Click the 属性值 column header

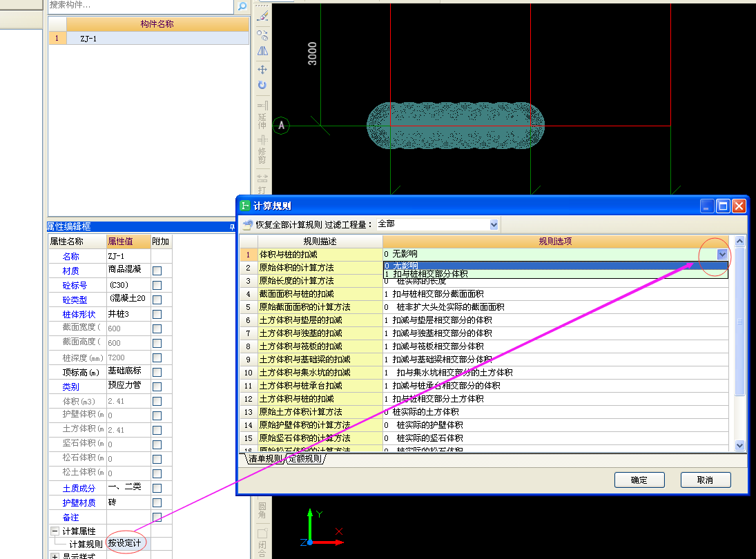tap(128, 242)
